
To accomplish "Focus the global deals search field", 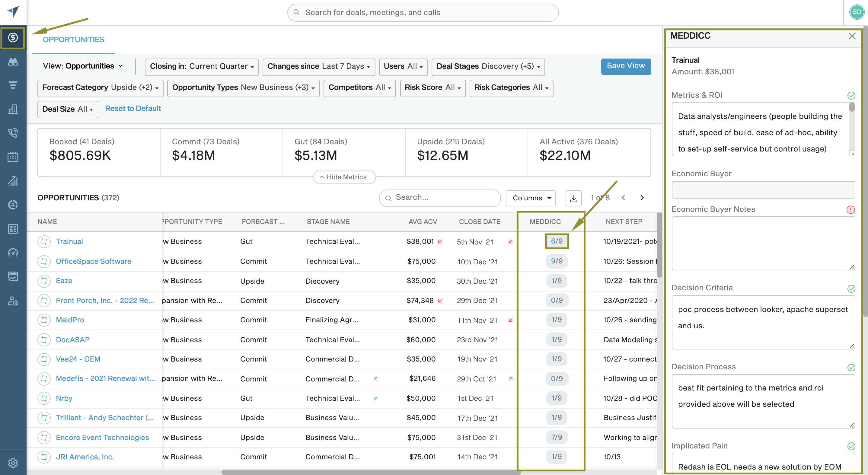I will 423,12.
